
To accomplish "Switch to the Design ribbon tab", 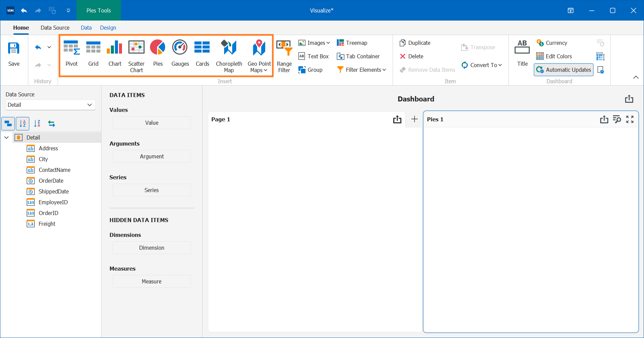I will (x=108, y=28).
